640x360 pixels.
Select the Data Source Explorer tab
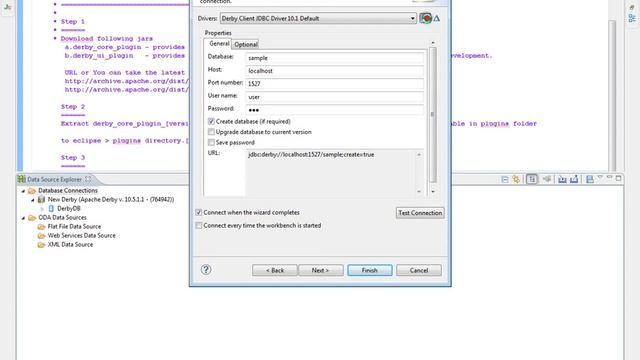point(54,179)
